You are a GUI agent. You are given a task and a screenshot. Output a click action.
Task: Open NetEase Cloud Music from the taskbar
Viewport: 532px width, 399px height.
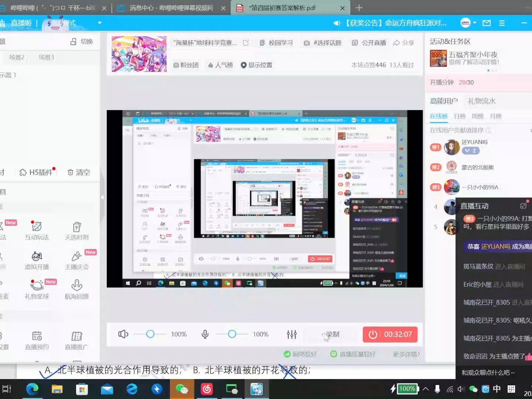(207, 389)
